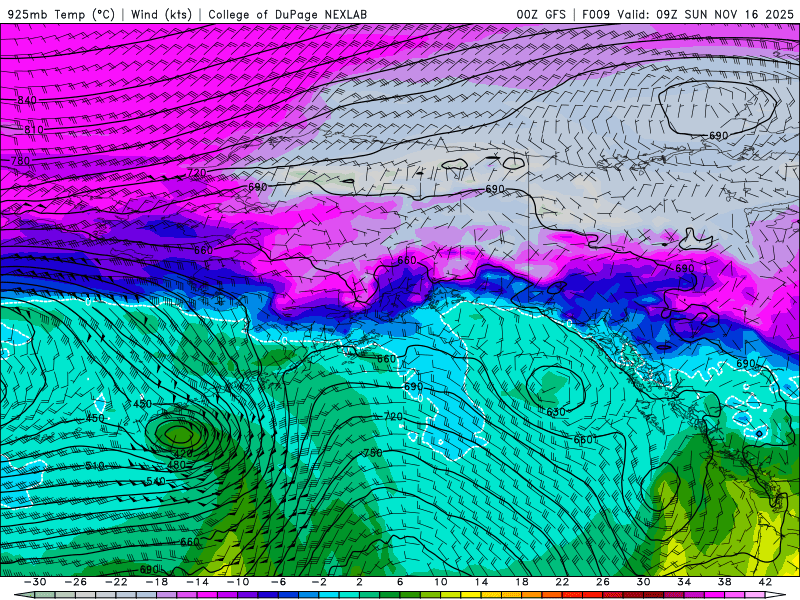Click the -30 color scale label
Image resolution: width=800 pixels, height=600 pixels.
point(35,582)
